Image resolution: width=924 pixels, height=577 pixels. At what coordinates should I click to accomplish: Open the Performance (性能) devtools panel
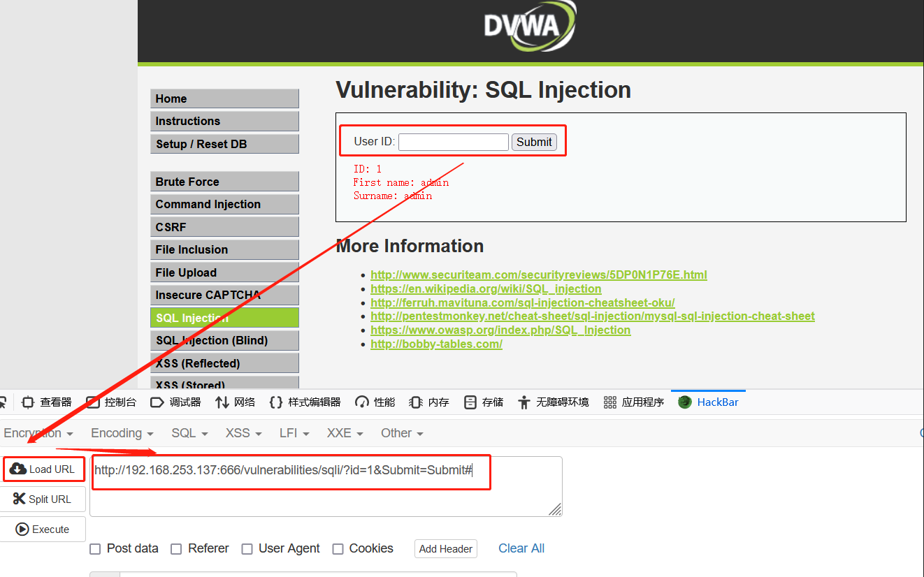375,402
